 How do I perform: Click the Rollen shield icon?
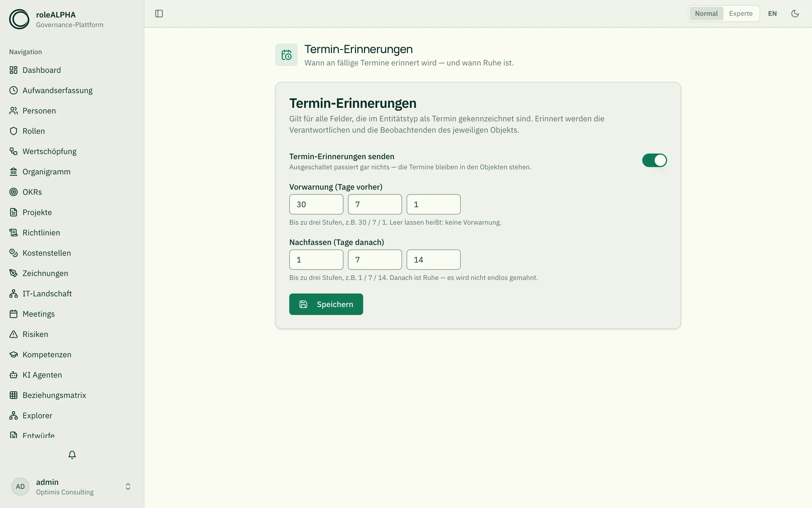[14, 131]
